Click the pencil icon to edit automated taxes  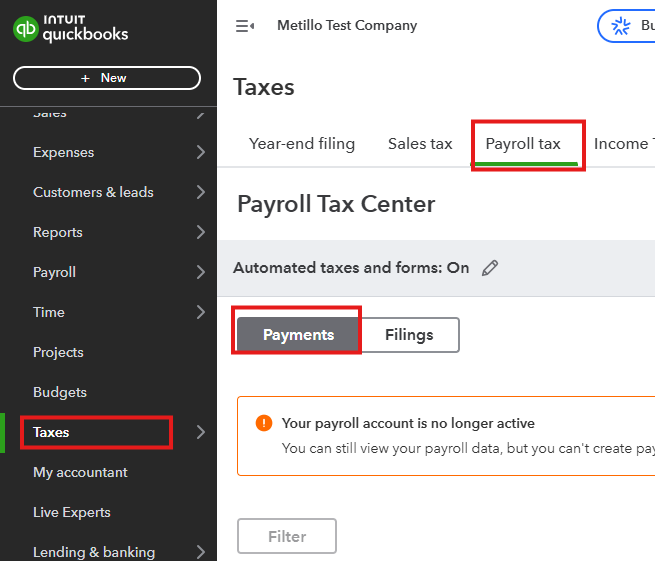pyautogui.click(x=489, y=268)
